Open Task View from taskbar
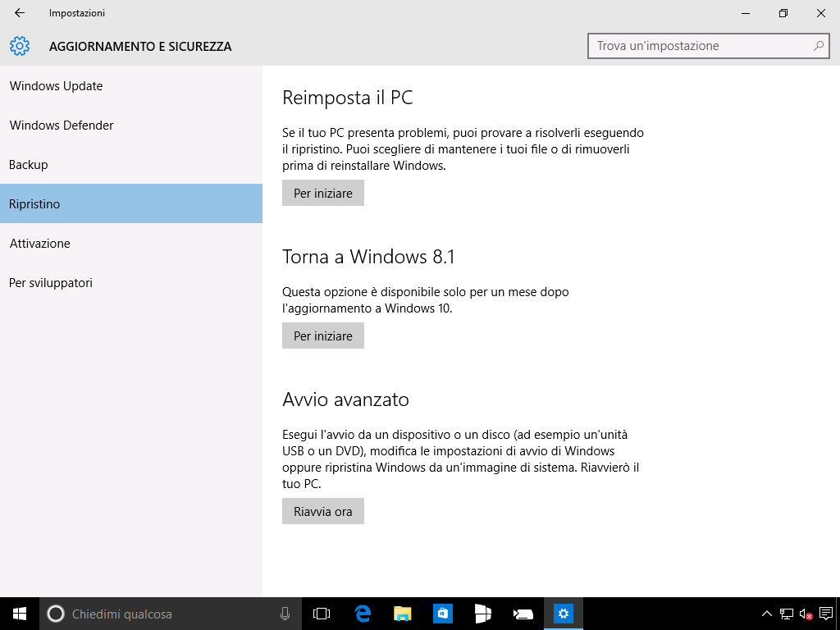Viewport: 840px width, 630px height. pyautogui.click(x=322, y=614)
